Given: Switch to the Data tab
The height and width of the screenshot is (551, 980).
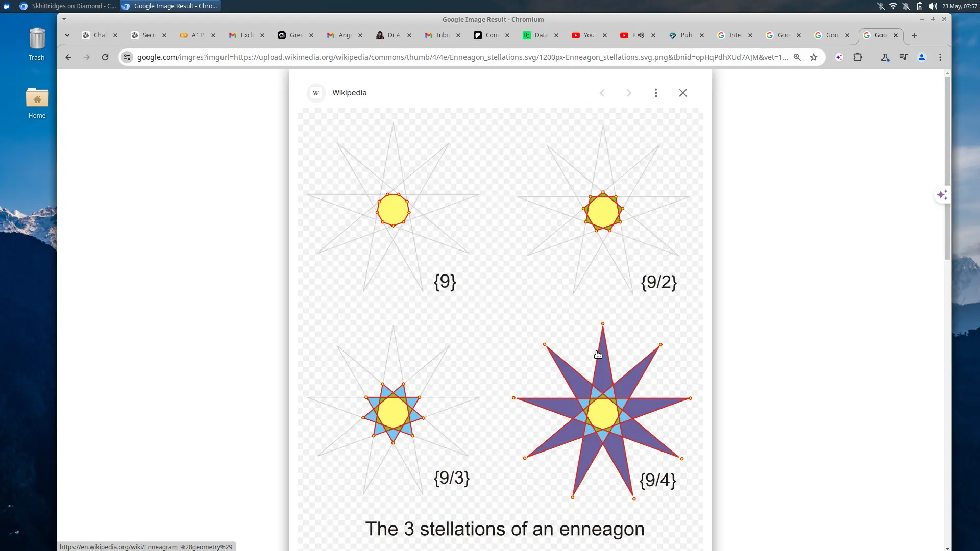Looking at the screenshot, I should (x=540, y=35).
